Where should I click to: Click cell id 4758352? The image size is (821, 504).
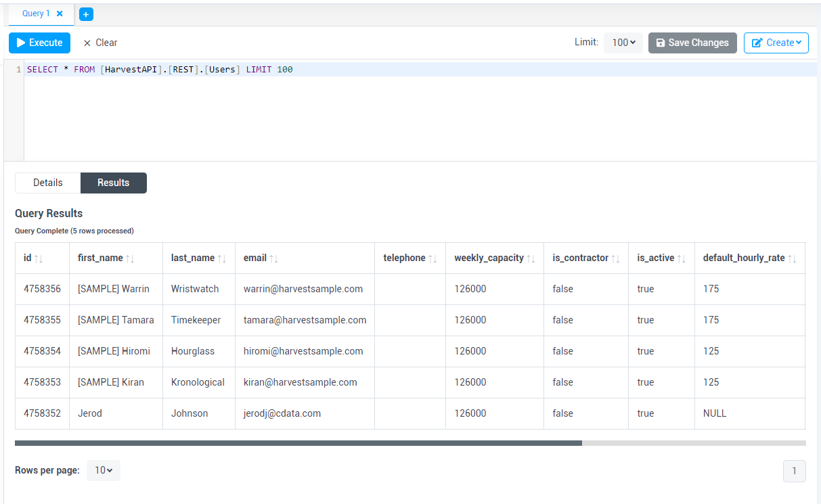click(x=42, y=413)
